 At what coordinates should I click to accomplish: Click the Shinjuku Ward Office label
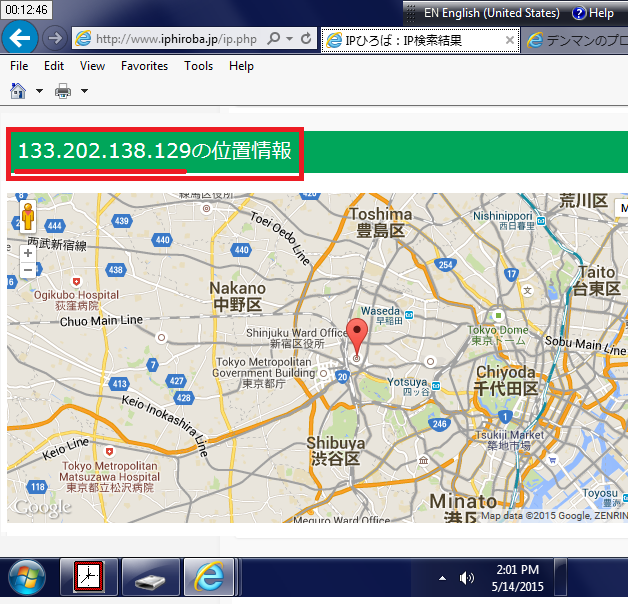tap(297, 338)
